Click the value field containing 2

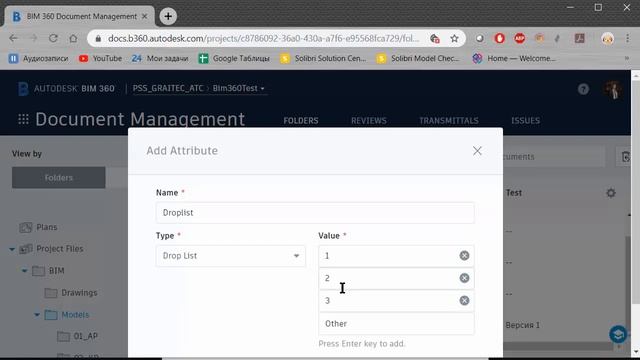point(396,278)
